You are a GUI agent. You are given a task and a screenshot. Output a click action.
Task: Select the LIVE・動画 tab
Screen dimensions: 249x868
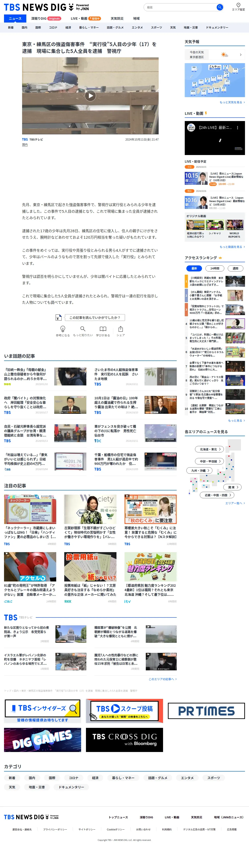[x=86, y=18]
